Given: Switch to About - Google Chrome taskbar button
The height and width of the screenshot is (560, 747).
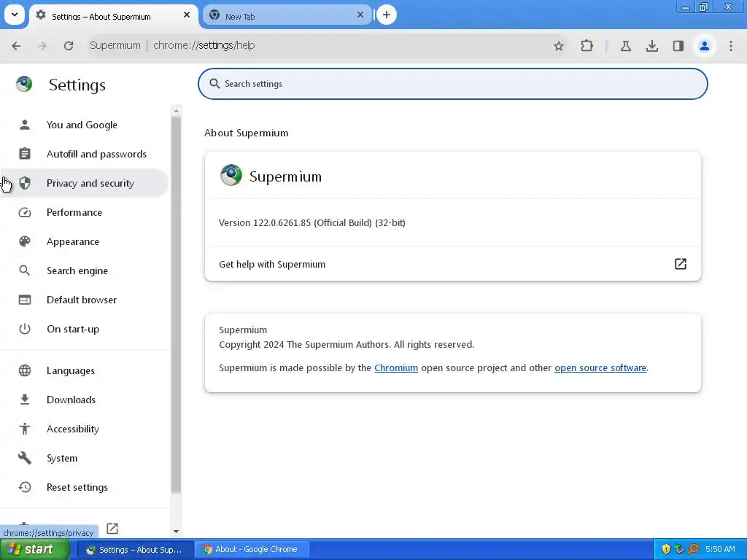Looking at the screenshot, I should tap(252, 550).
